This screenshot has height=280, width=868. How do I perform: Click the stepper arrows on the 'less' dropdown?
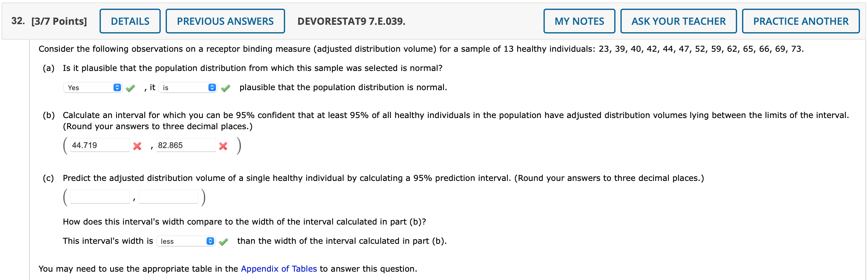pos(210,241)
